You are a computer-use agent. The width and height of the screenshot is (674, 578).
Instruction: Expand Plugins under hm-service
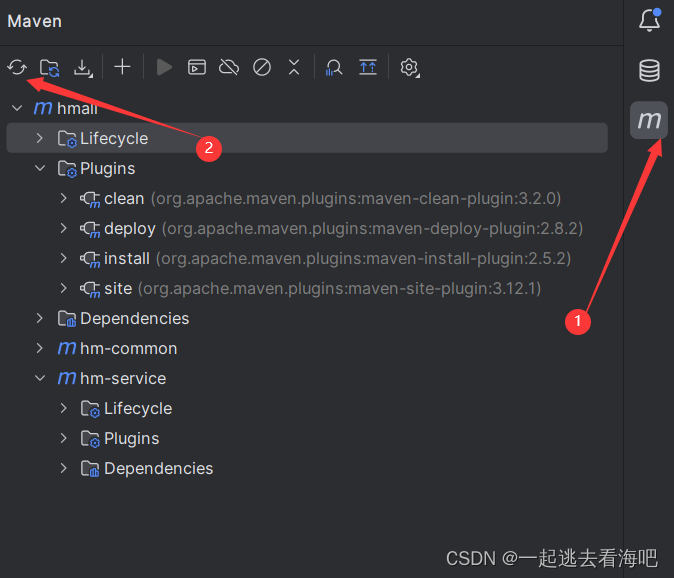pos(64,438)
